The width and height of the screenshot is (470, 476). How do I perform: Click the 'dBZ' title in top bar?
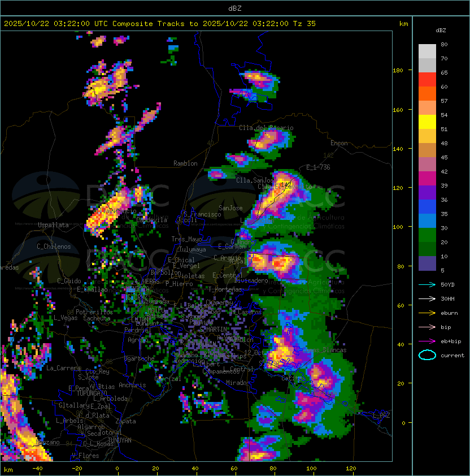coord(235,8)
